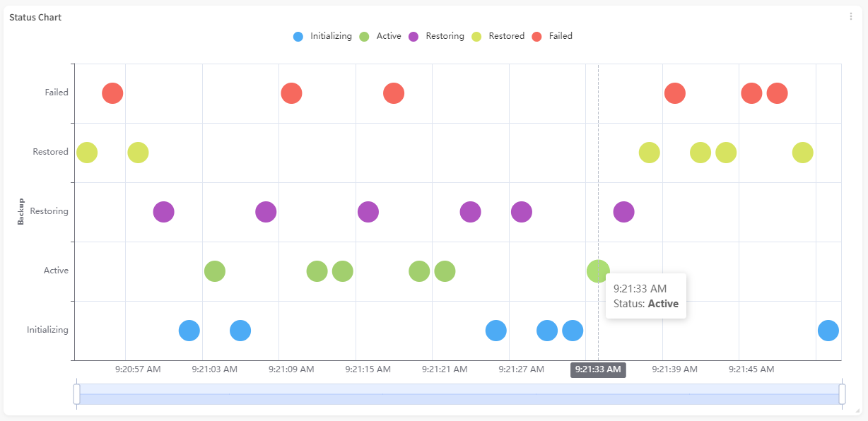Viewport: 868px width, 421px height.
Task: Click the resize handle at the chart's corner
Action: (856, 410)
